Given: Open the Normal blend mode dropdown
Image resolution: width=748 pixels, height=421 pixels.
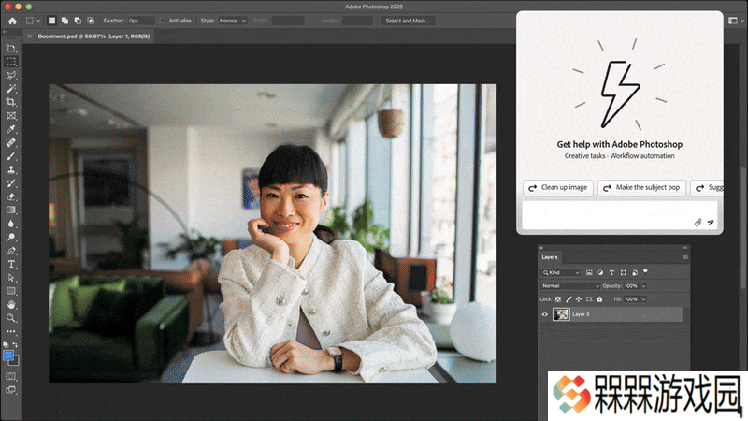Looking at the screenshot, I should click(570, 286).
